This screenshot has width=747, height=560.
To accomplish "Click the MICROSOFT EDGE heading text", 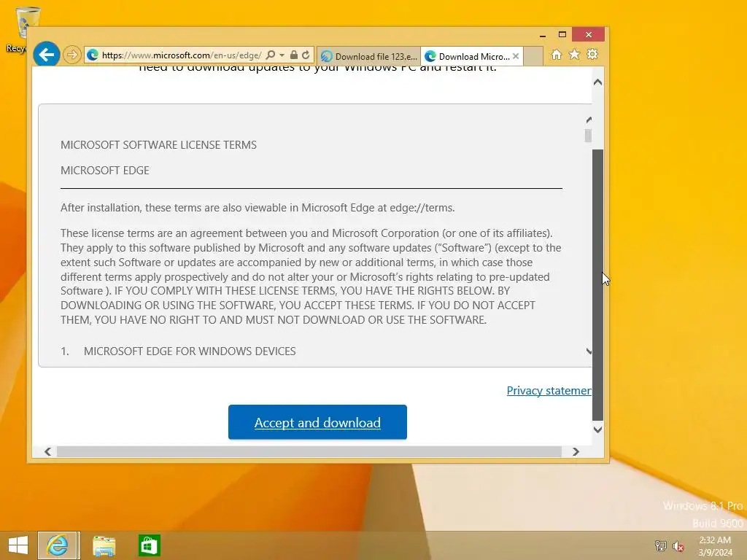I will 105,171.
